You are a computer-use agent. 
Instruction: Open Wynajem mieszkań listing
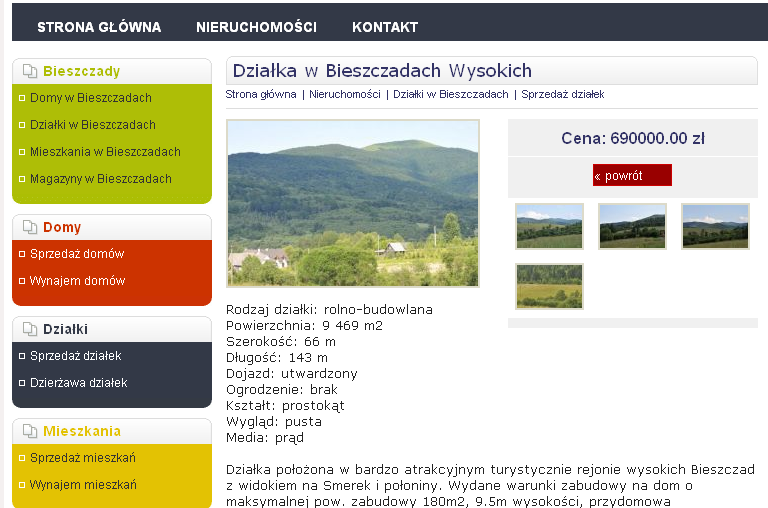(83, 484)
